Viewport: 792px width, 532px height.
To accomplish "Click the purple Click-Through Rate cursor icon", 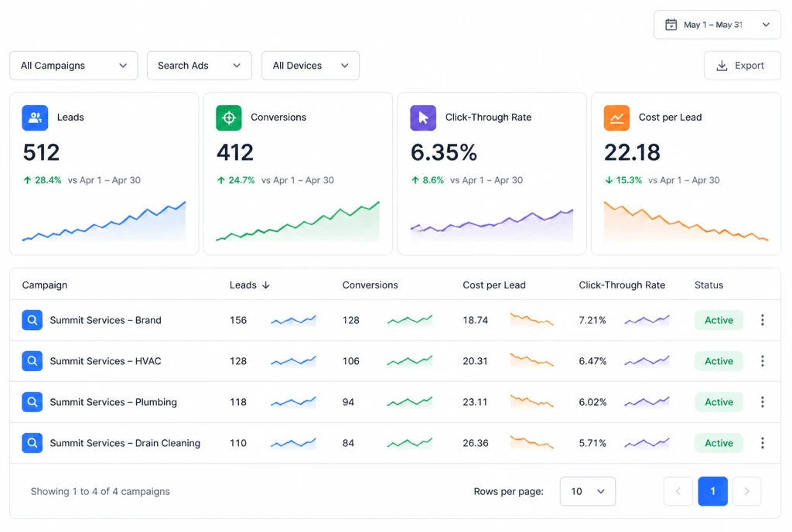I will point(423,118).
